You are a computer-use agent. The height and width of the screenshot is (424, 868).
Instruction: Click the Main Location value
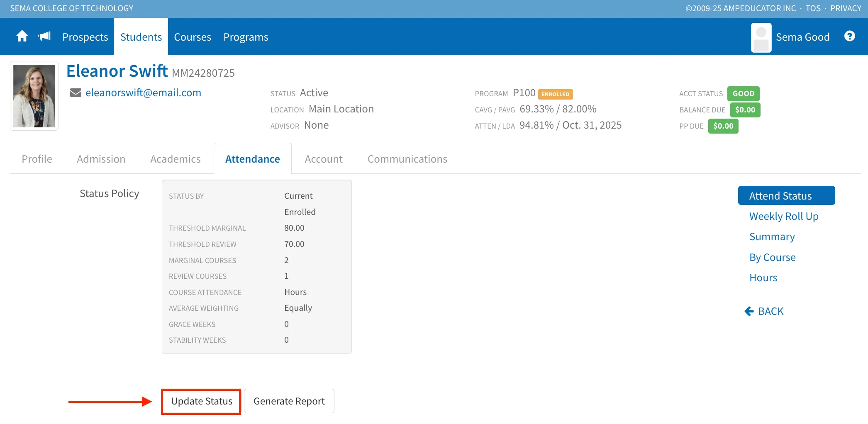tap(341, 109)
